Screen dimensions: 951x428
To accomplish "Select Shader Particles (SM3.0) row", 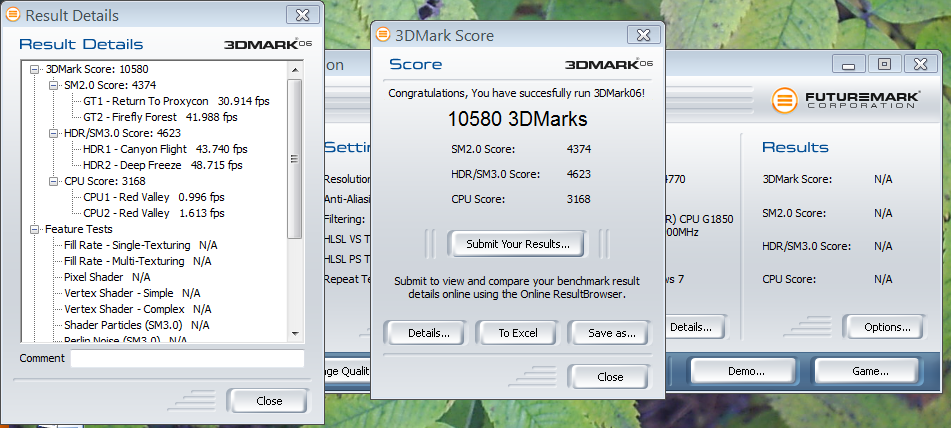I will click(x=136, y=325).
